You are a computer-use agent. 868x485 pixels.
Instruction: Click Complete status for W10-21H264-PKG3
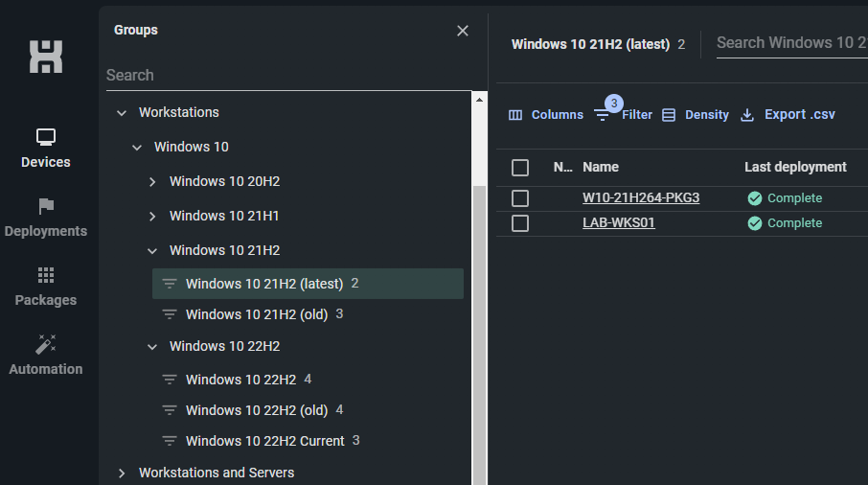(795, 198)
